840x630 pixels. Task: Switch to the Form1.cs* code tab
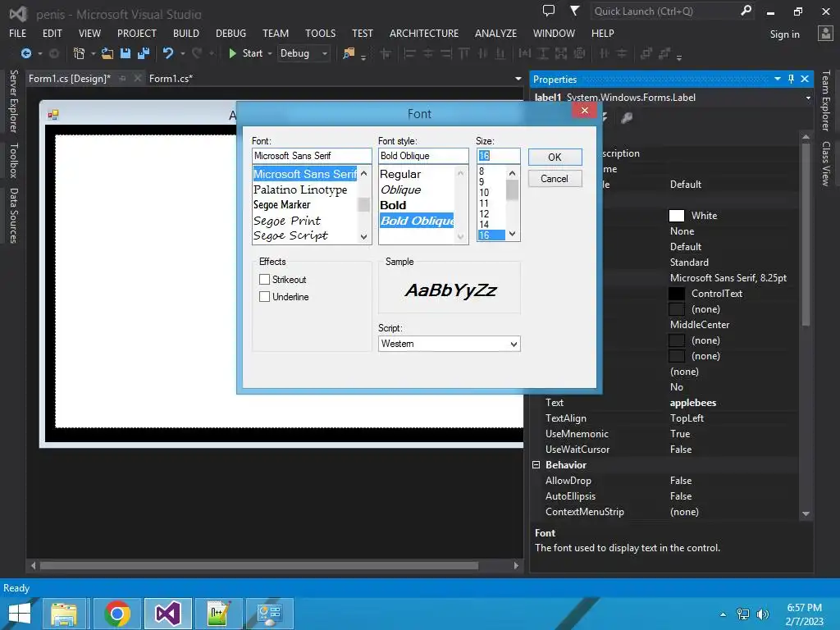[x=171, y=79]
